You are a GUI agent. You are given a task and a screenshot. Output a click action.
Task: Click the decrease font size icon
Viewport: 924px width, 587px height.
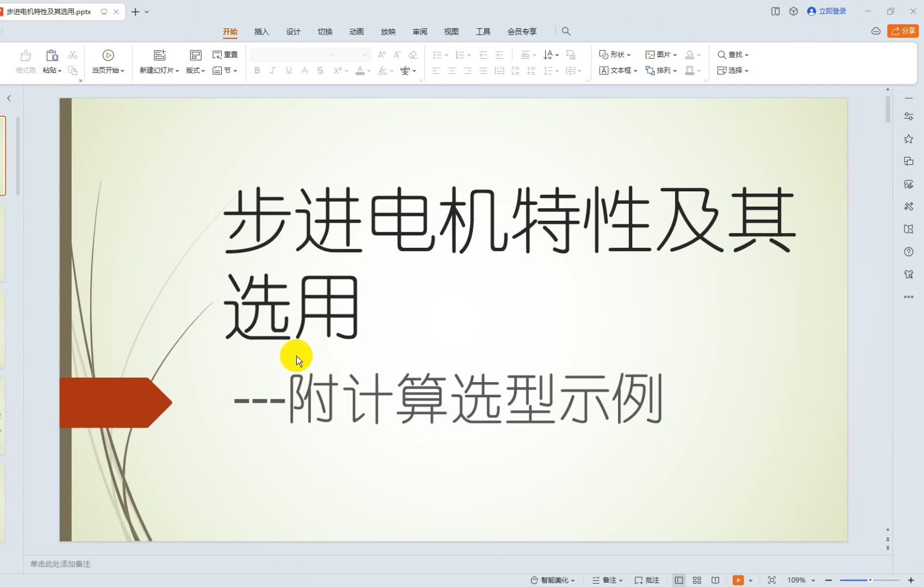397,55
